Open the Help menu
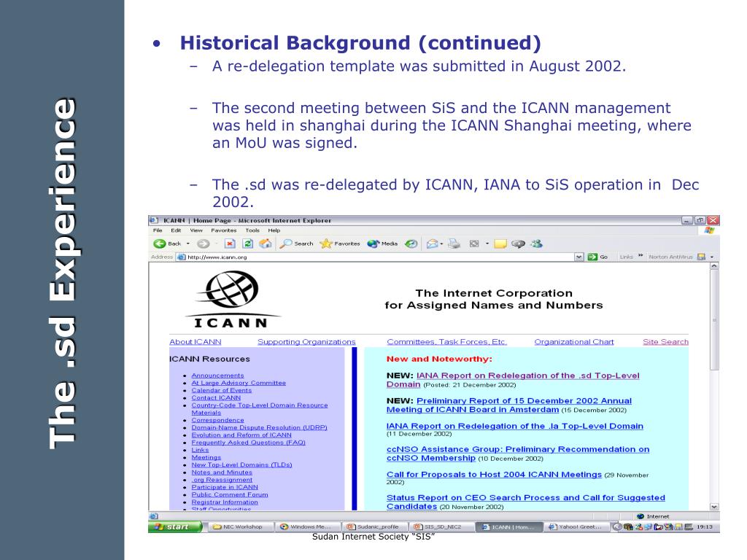Viewport: 747px width, 560px height. pyautogui.click(x=274, y=230)
